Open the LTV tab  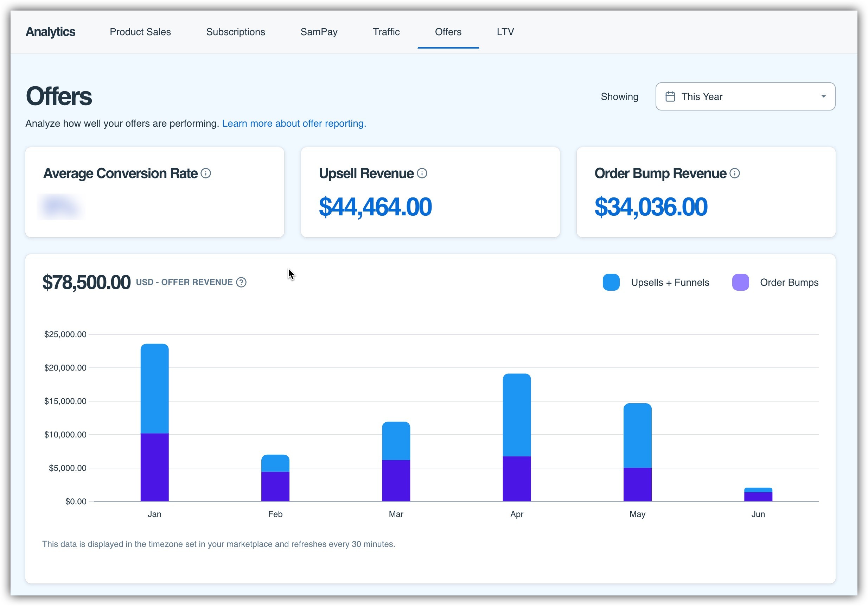(505, 32)
